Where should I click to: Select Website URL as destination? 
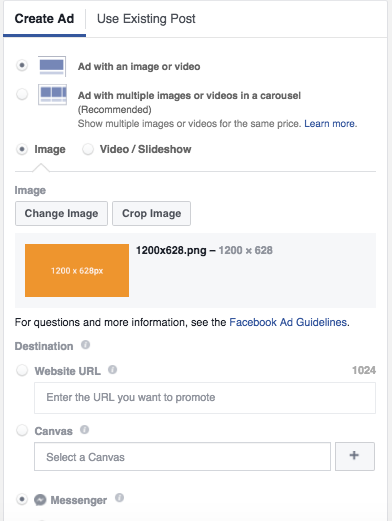pos(22,370)
